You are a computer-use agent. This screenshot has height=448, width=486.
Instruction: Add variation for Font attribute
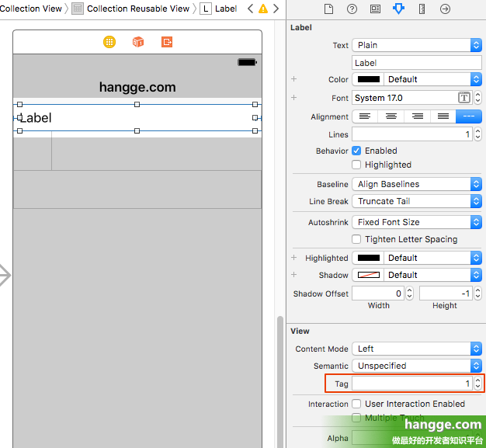point(293,98)
